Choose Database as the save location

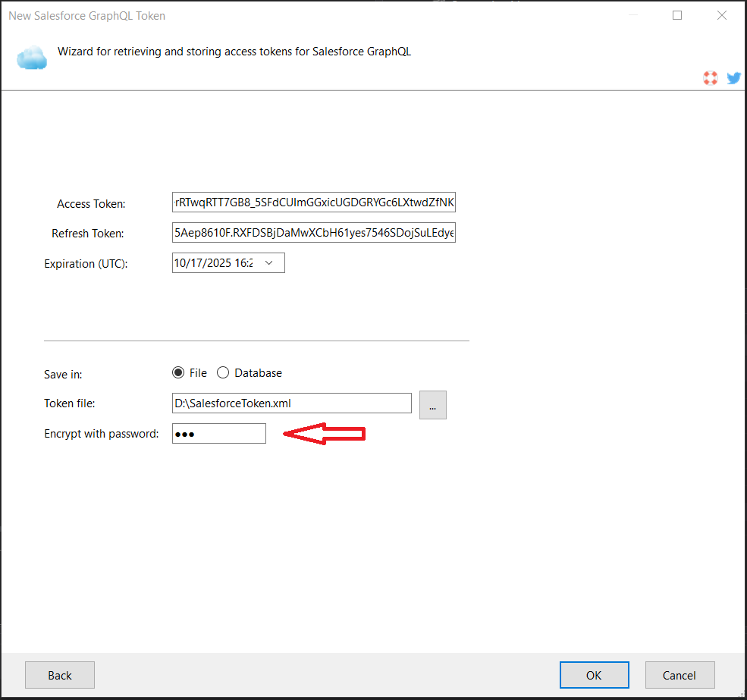223,372
